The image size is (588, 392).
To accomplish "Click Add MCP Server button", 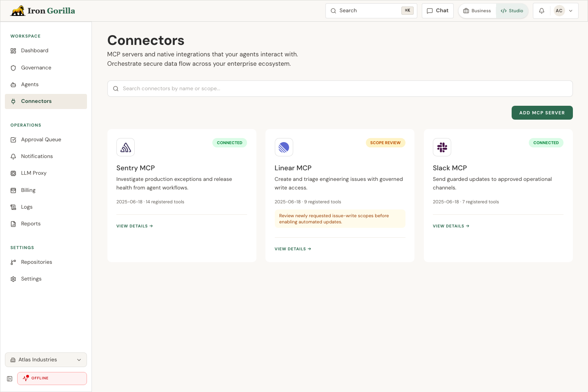I will (x=542, y=113).
